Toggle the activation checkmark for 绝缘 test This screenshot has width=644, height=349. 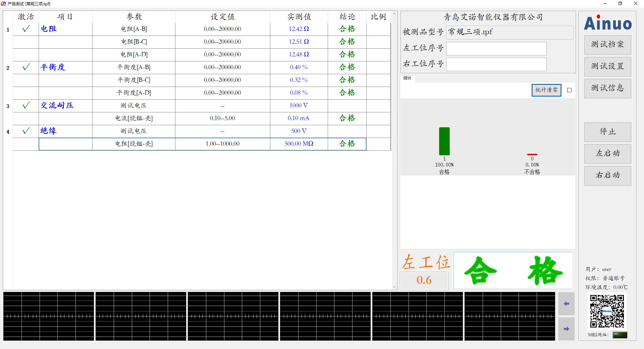[25, 131]
